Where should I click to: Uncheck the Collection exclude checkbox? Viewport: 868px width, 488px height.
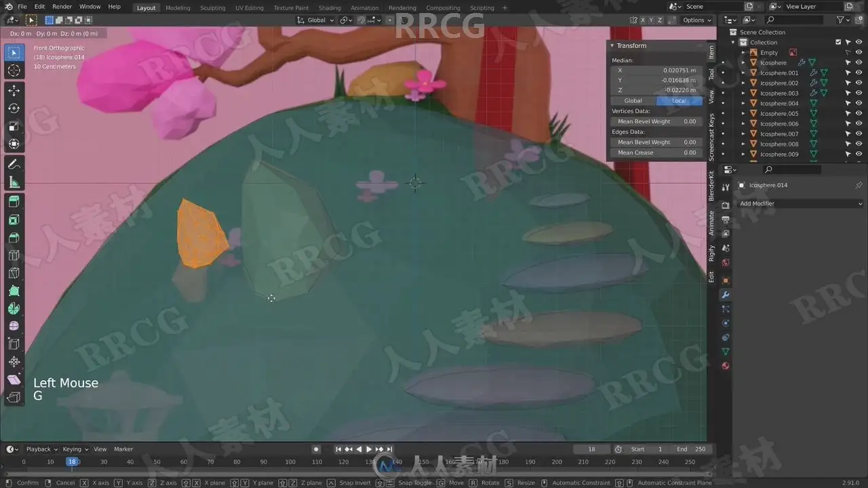[838, 42]
